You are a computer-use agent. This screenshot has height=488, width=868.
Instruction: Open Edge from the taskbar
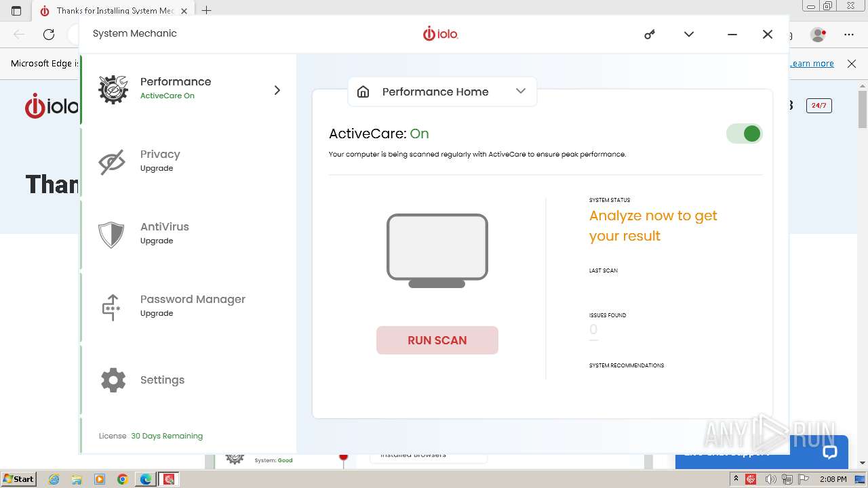[146, 479]
